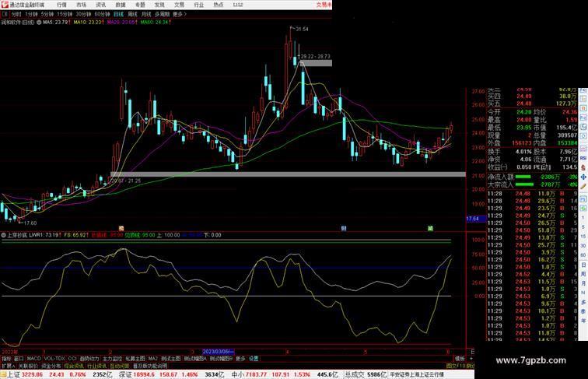
Task: Click the round icon before 上穿抄底 indicator
Action: (x=4, y=235)
